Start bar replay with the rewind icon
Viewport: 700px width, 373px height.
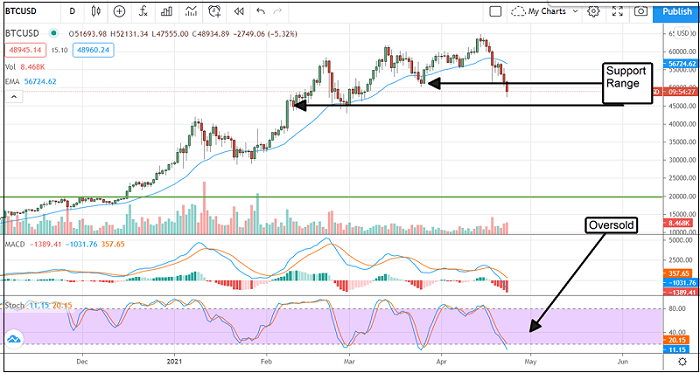[x=239, y=12]
